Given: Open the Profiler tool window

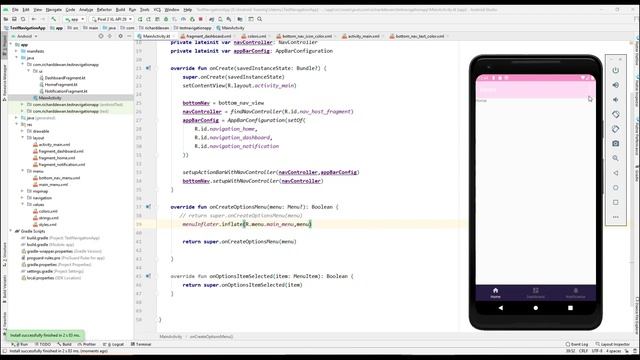Looking at the screenshot, I should (x=87, y=344).
